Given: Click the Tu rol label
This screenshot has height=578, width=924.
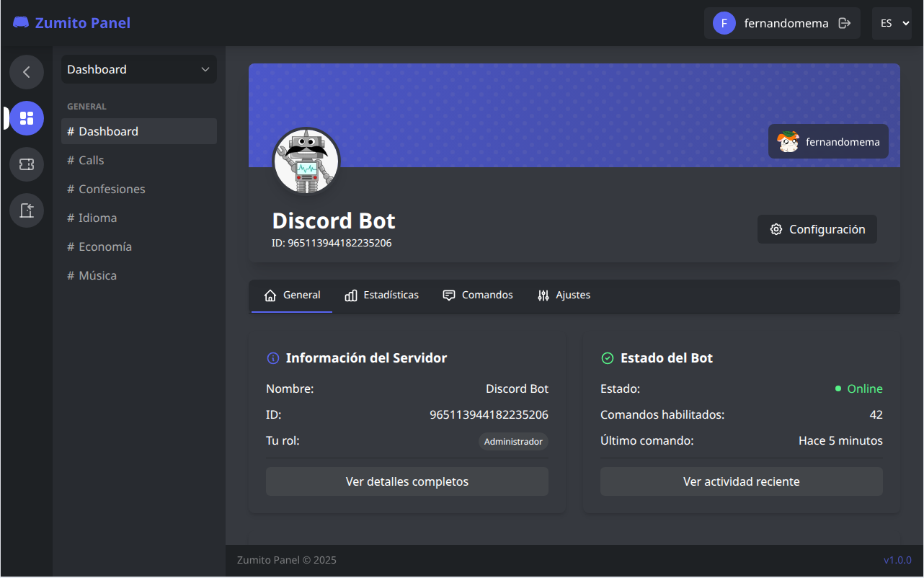Looking at the screenshot, I should (x=283, y=440).
